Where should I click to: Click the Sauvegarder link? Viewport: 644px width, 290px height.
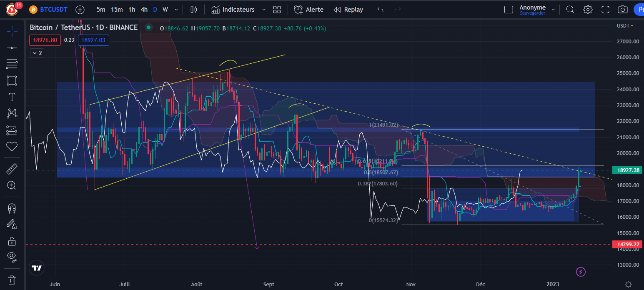tap(532, 13)
